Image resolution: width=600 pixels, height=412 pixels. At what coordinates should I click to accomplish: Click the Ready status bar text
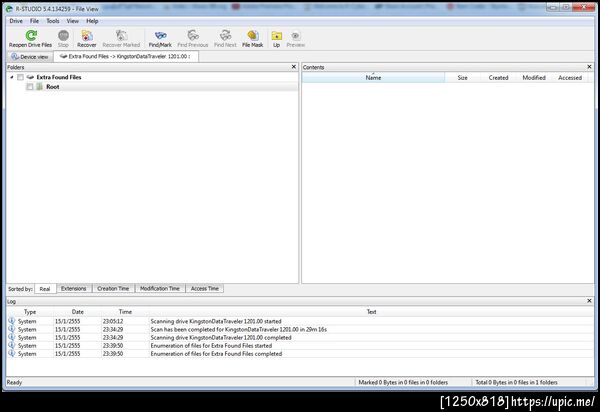pyautogui.click(x=15, y=382)
